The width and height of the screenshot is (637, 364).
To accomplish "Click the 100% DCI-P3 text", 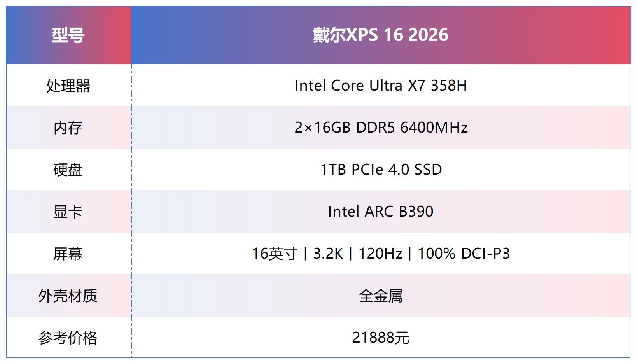I will tap(463, 254).
